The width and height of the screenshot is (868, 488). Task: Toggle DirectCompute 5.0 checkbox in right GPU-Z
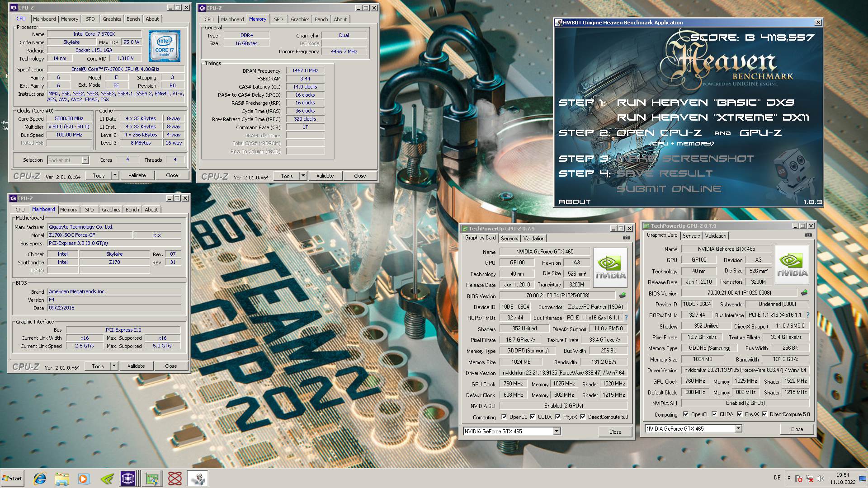click(x=764, y=414)
